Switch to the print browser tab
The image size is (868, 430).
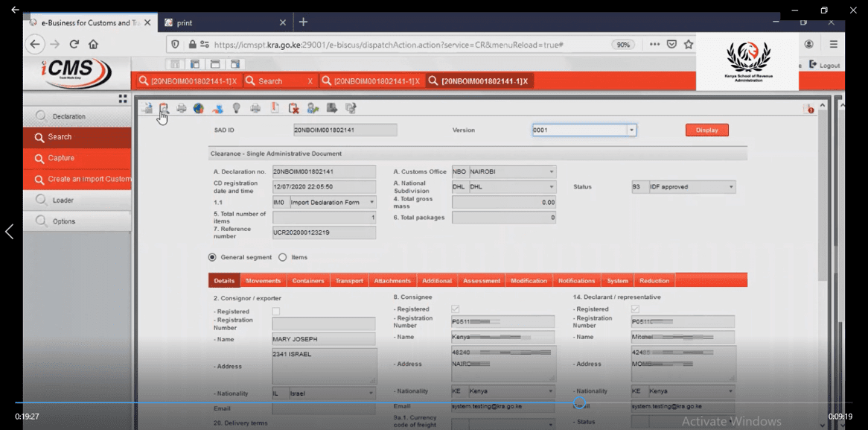[226, 22]
